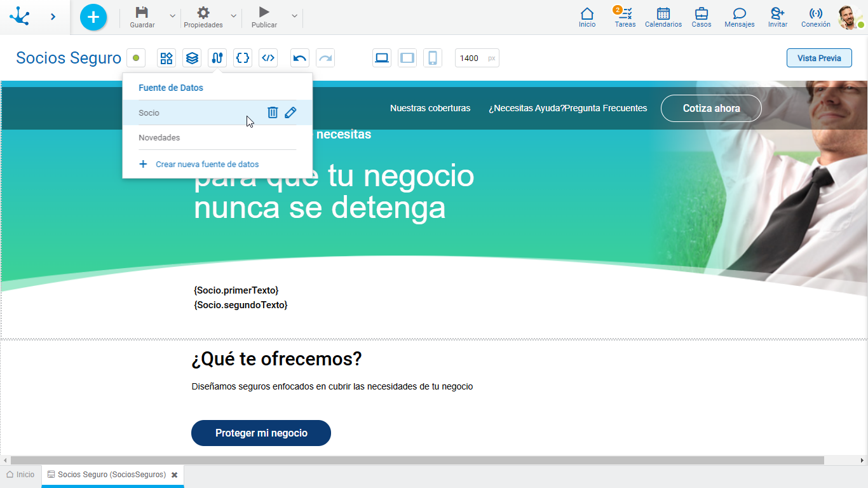Expand the Propiedades dropdown arrow
868x488 pixels.
click(233, 16)
